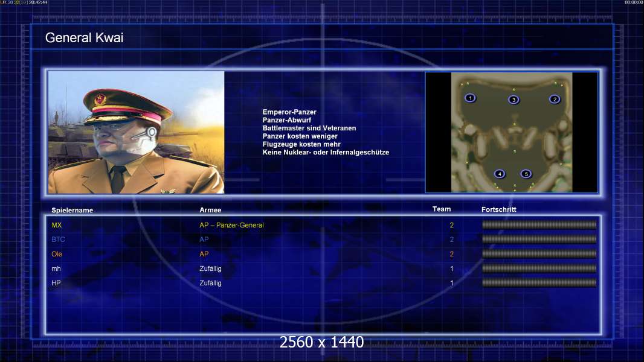Viewport: 644px width, 362px height.
Task: Click MX's loading progress bar
Action: pos(539,224)
